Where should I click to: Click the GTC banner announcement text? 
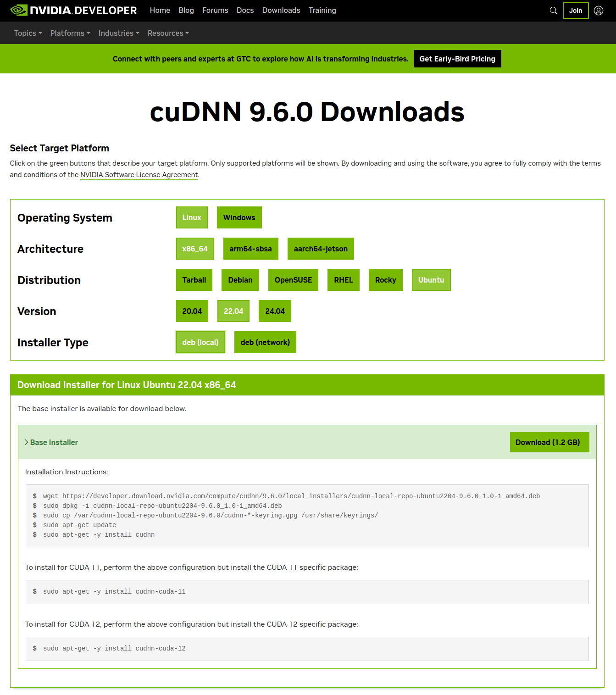click(261, 59)
